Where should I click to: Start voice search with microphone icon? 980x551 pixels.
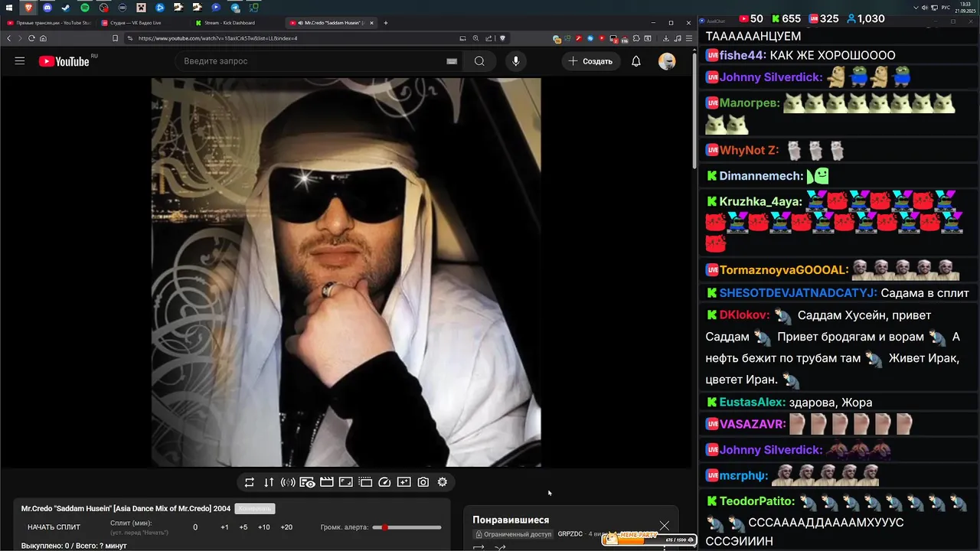pos(516,61)
